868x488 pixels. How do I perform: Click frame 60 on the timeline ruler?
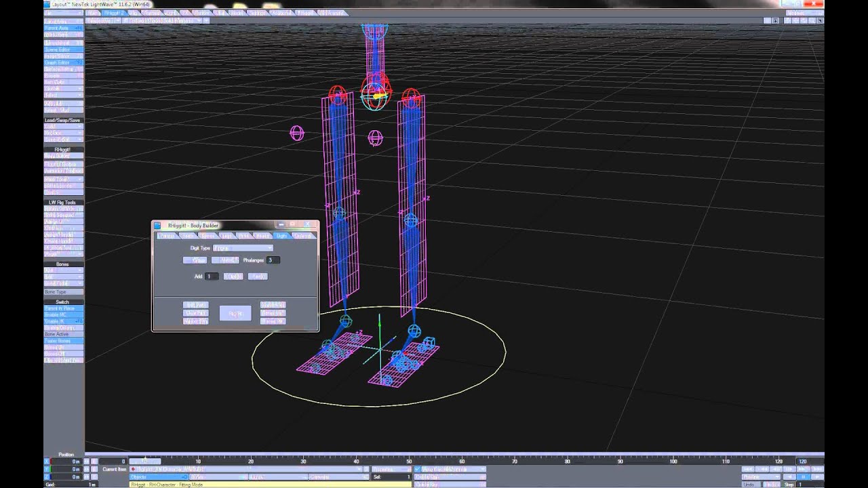[x=462, y=462]
